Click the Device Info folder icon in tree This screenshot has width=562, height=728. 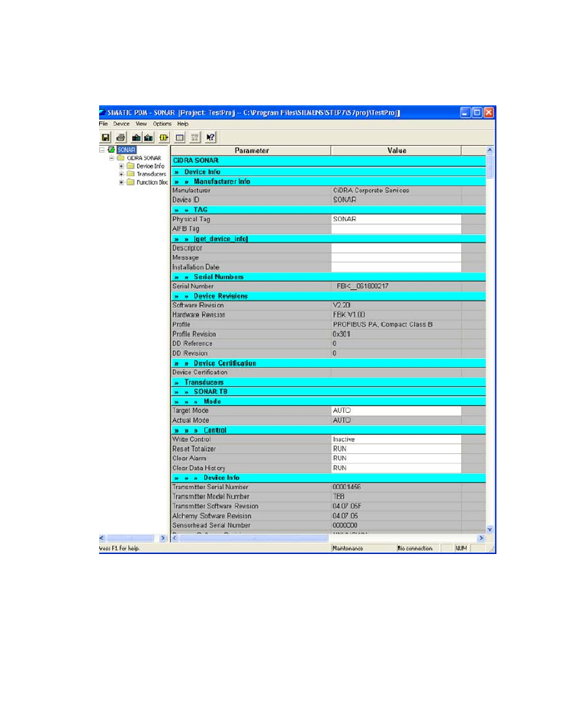130,166
